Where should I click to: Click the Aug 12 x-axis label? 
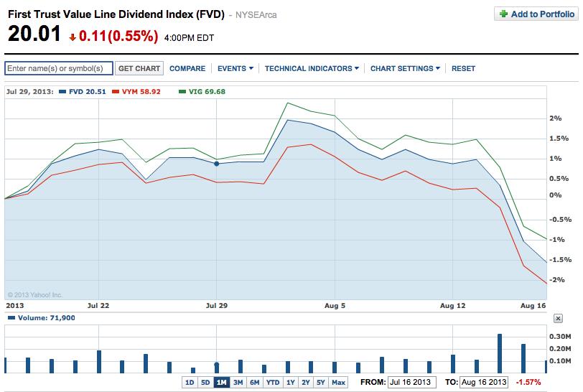[x=452, y=306]
